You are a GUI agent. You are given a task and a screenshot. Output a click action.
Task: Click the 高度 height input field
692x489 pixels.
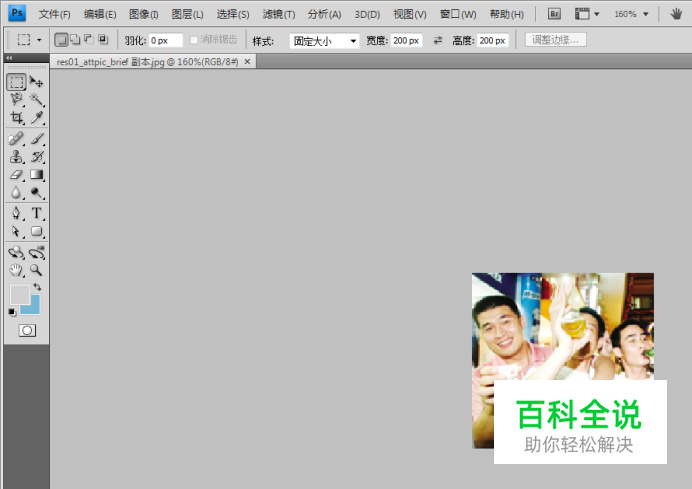coord(493,41)
